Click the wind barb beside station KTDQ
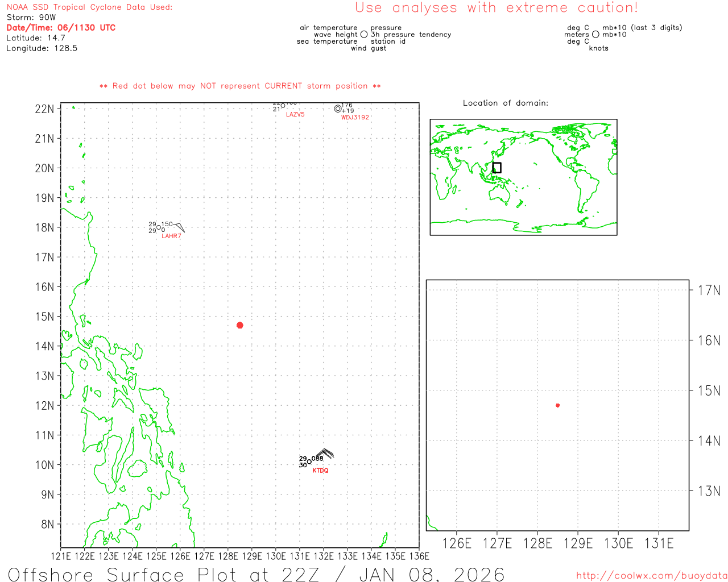The image size is (728, 582). [x=324, y=454]
